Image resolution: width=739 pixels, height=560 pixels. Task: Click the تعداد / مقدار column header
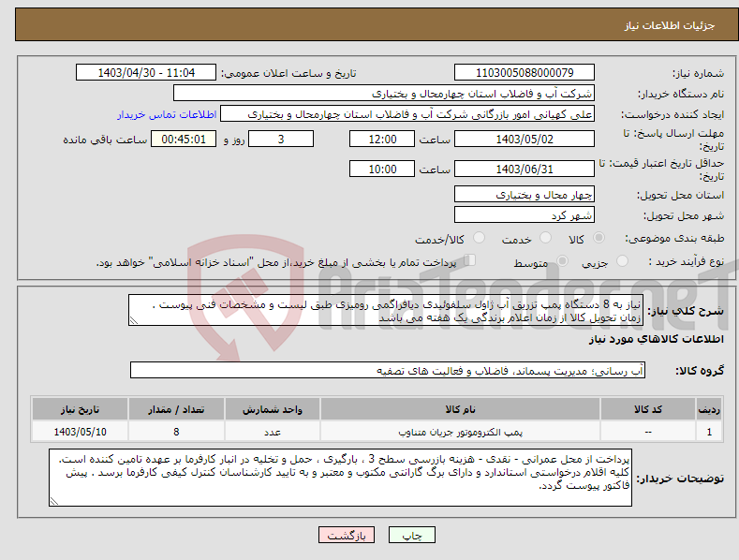click(176, 409)
